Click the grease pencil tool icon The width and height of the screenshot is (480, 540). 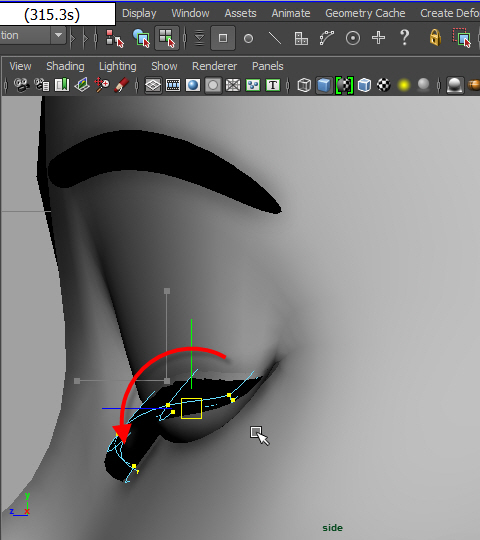pos(122,85)
